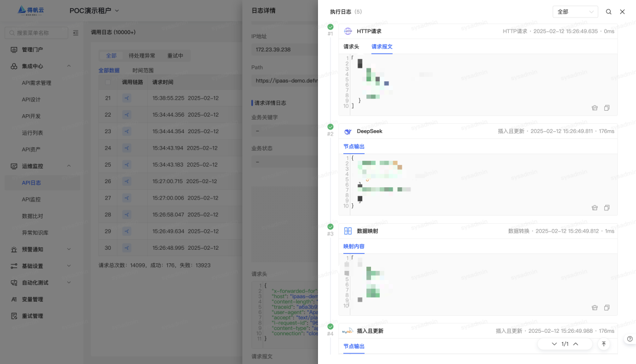Select the 请求报文 tab in HTTP请求 step

pos(382,47)
